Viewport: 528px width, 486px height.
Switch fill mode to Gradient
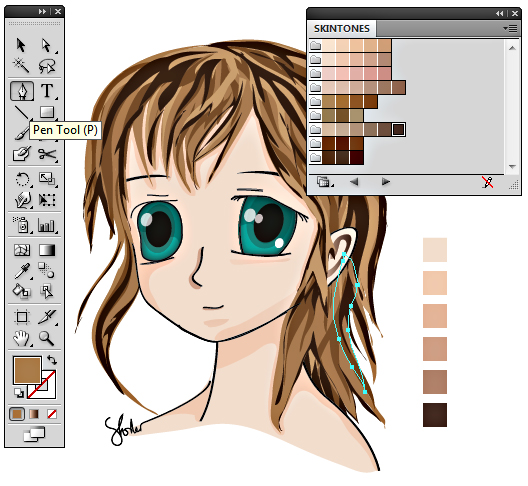pyautogui.click(x=34, y=414)
